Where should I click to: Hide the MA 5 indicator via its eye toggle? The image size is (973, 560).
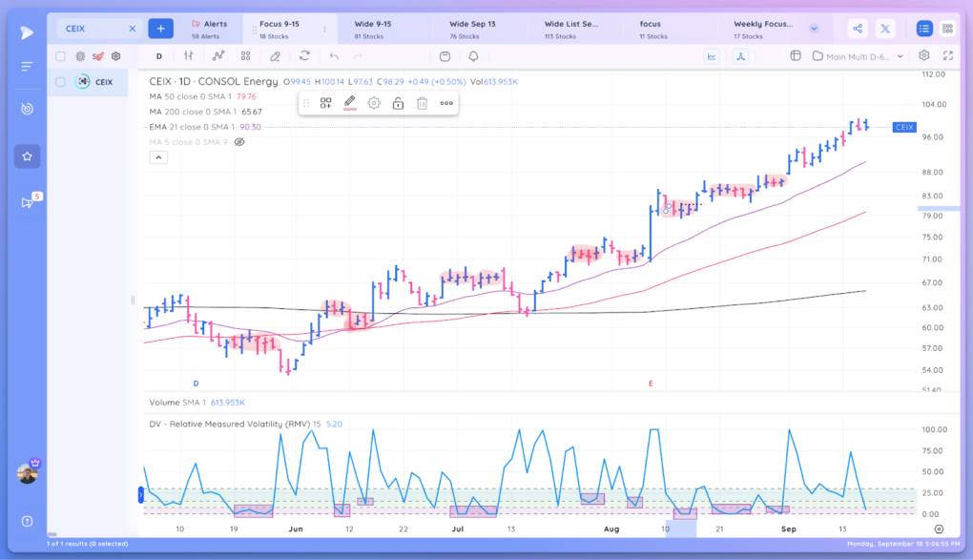pos(238,141)
